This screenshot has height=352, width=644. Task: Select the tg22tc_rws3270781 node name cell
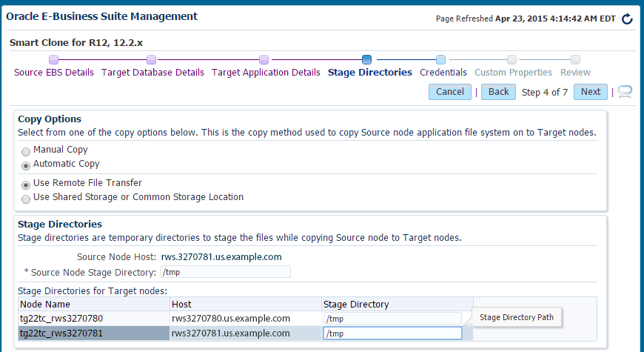coord(94,333)
